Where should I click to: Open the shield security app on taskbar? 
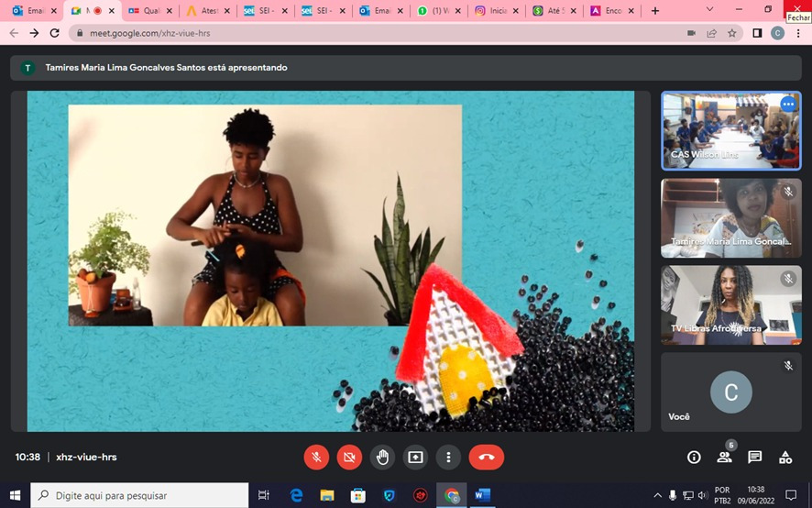click(389, 495)
